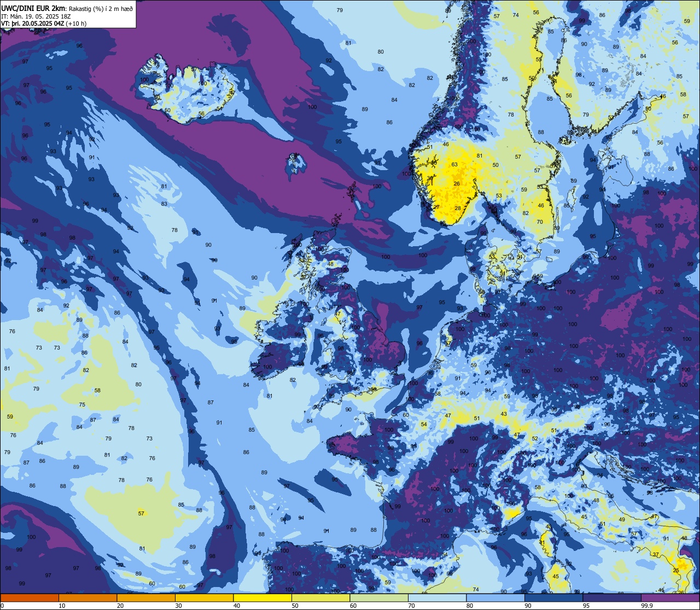Pick the navy 95–99.9 legend swatch

(612, 598)
